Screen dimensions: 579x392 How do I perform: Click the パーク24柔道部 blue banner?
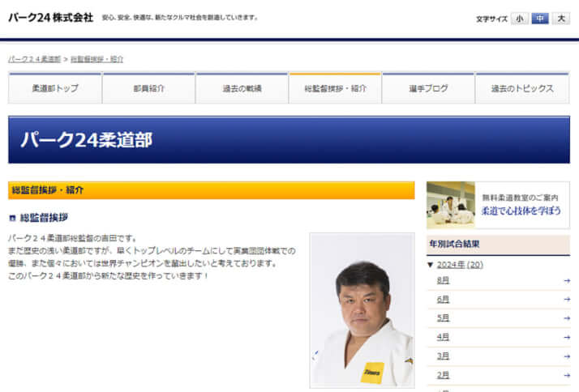(x=289, y=140)
